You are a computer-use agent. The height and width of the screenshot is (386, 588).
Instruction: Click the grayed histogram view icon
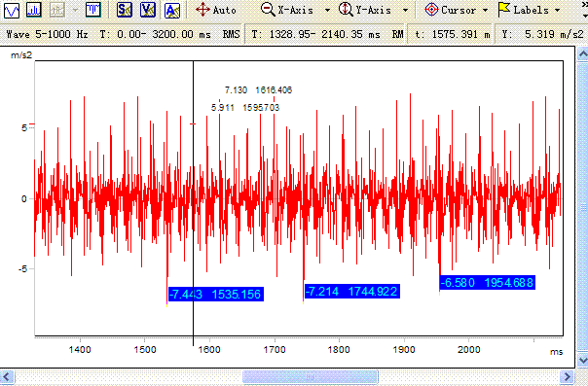pos(57,10)
